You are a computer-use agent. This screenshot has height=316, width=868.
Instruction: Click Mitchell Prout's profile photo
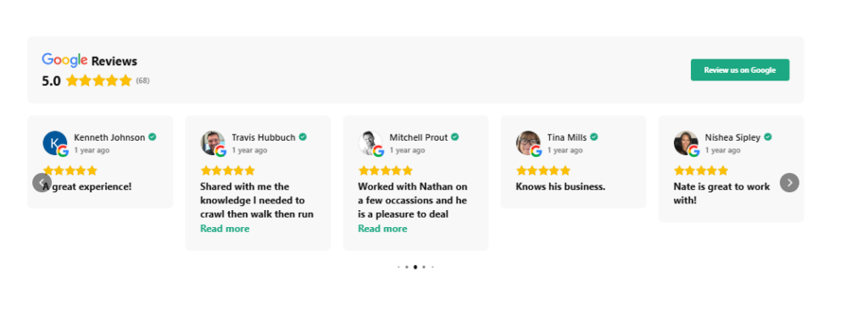tap(370, 143)
